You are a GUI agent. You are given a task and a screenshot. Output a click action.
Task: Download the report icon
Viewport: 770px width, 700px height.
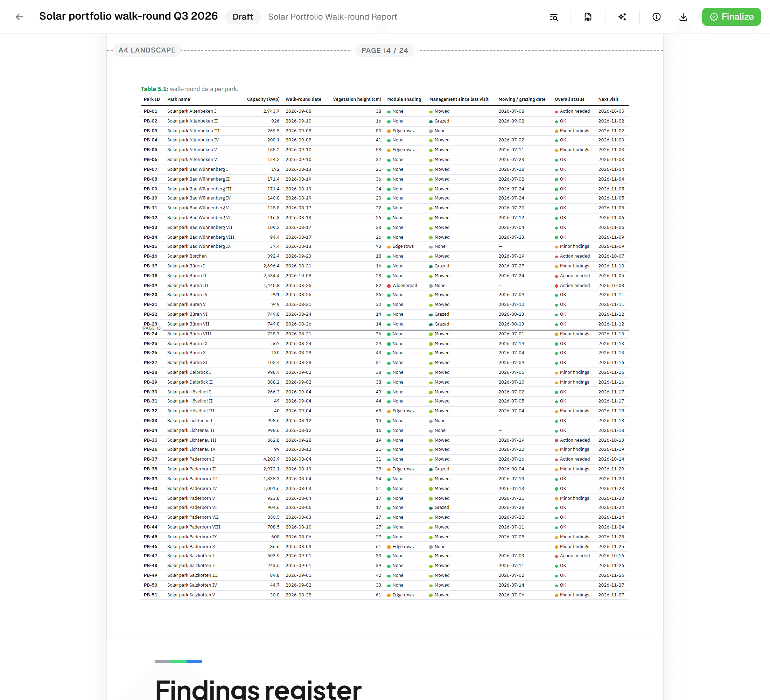pyautogui.click(x=683, y=17)
